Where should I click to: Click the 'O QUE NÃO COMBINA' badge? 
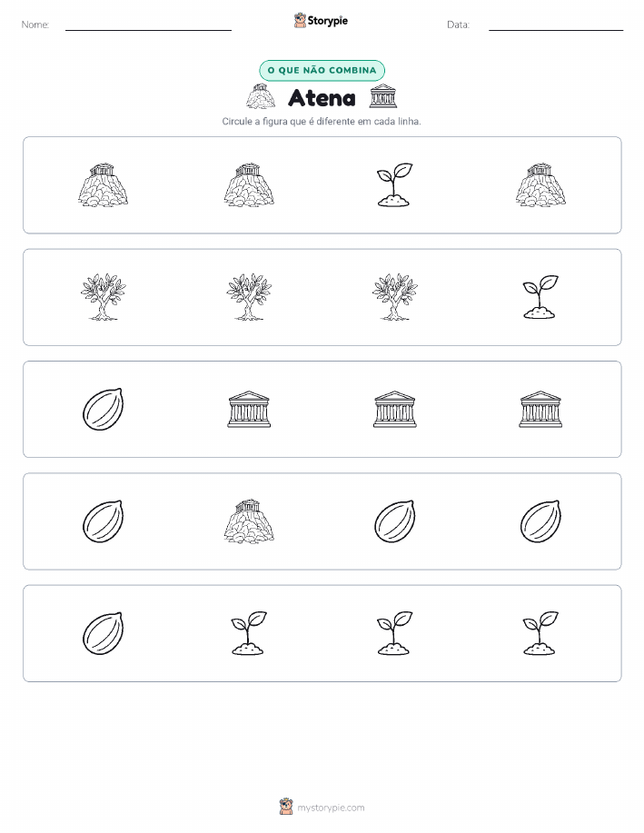coord(322,70)
